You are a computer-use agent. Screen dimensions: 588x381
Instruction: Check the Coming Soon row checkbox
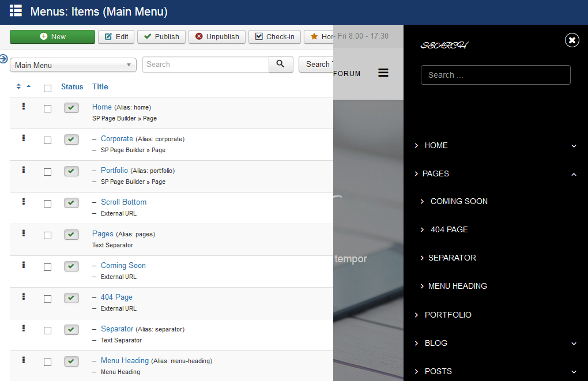pos(48,267)
